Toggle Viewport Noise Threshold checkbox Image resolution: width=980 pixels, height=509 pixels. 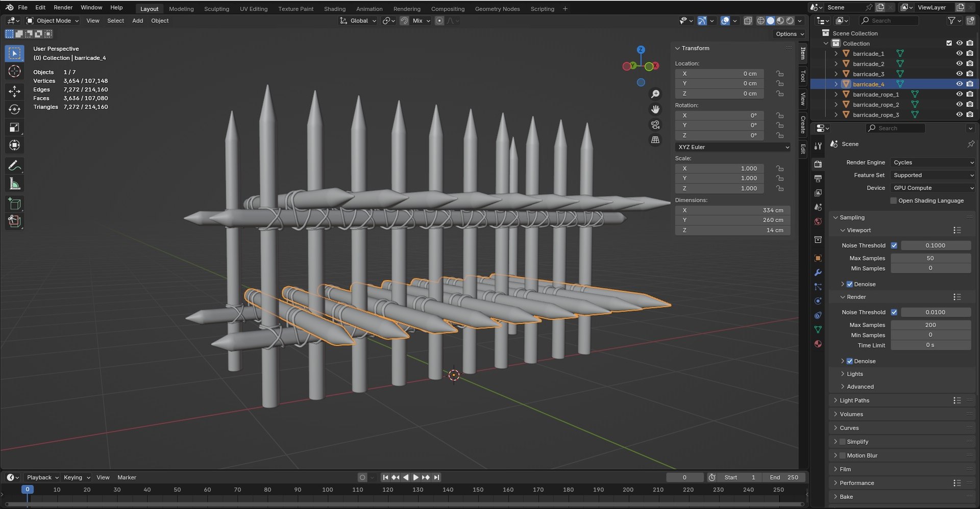tap(894, 245)
